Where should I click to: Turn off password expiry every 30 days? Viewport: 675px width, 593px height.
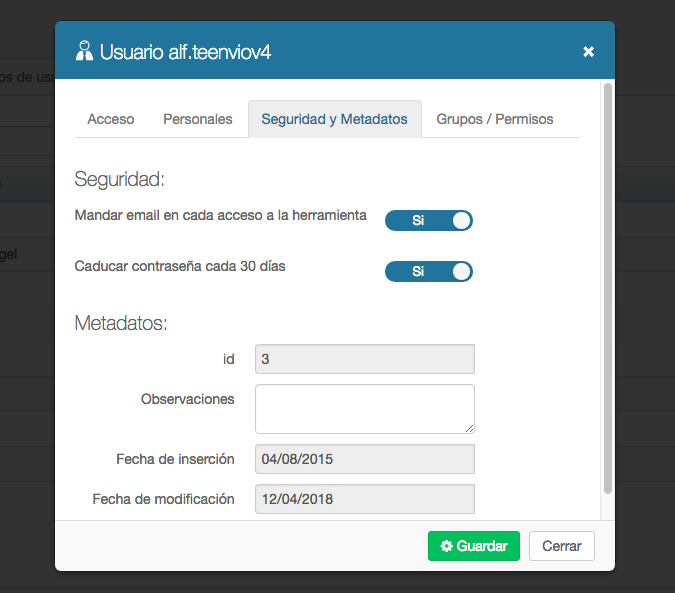tap(428, 271)
